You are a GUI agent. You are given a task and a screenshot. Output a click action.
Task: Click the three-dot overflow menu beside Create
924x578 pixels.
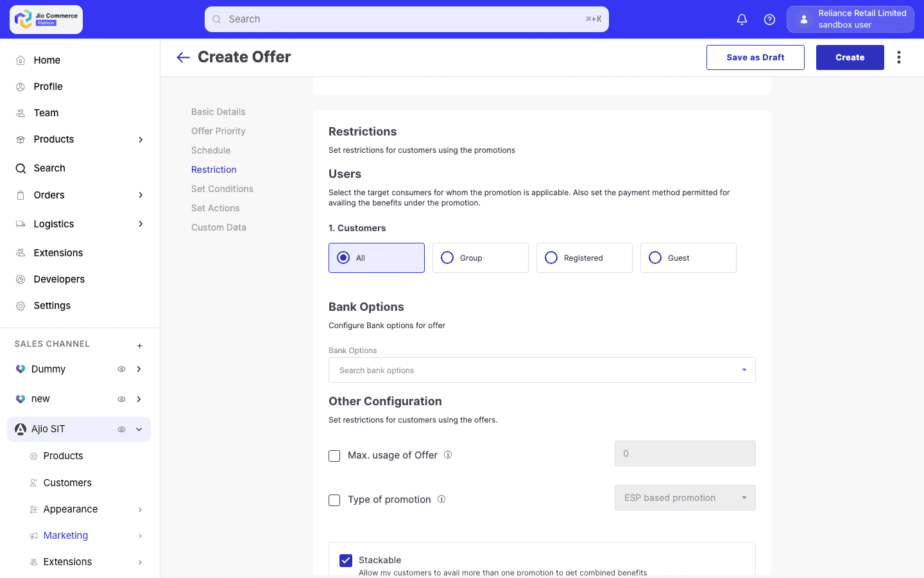pyautogui.click(x=898, y=57)
